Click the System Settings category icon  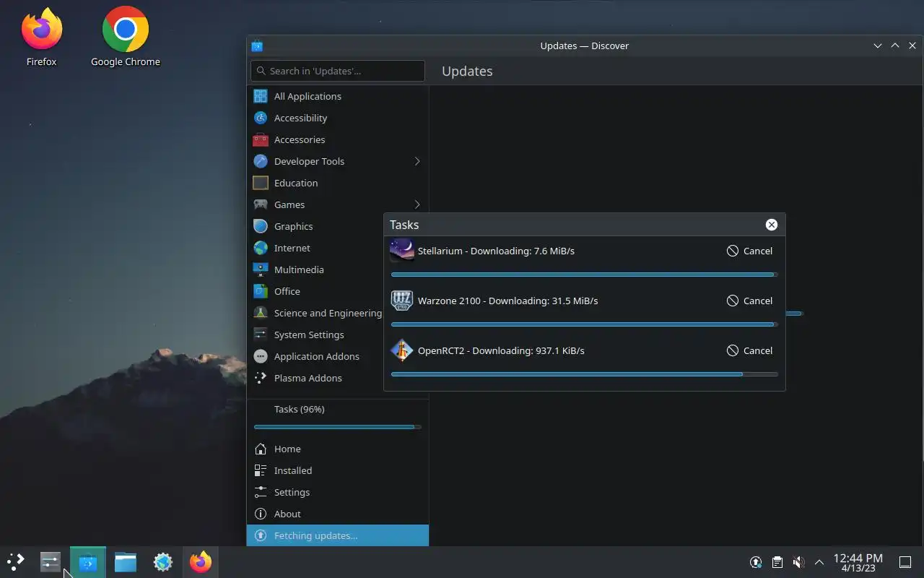(x=261, y=335)
